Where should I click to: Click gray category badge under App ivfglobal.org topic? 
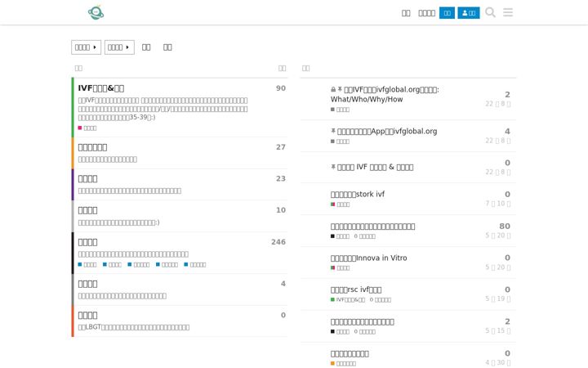point(340,141)
